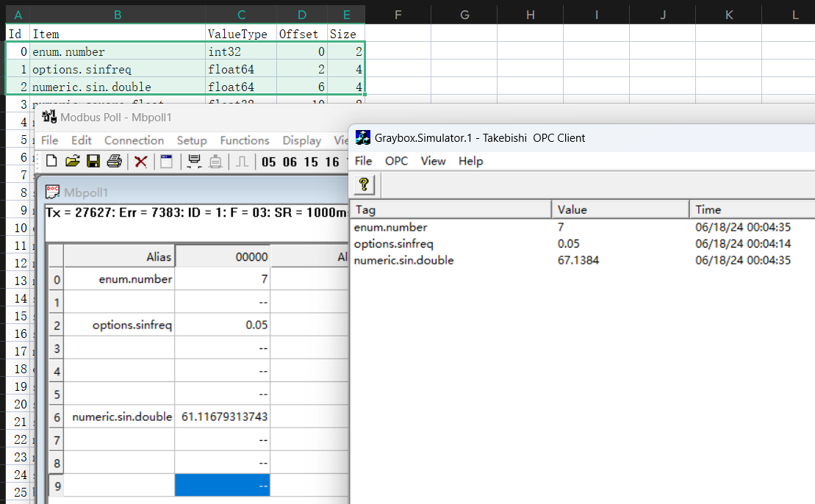Click the Print icon in Modbus Poll toolbar
This screenshot has width=815, height=504.
(115, 161)
